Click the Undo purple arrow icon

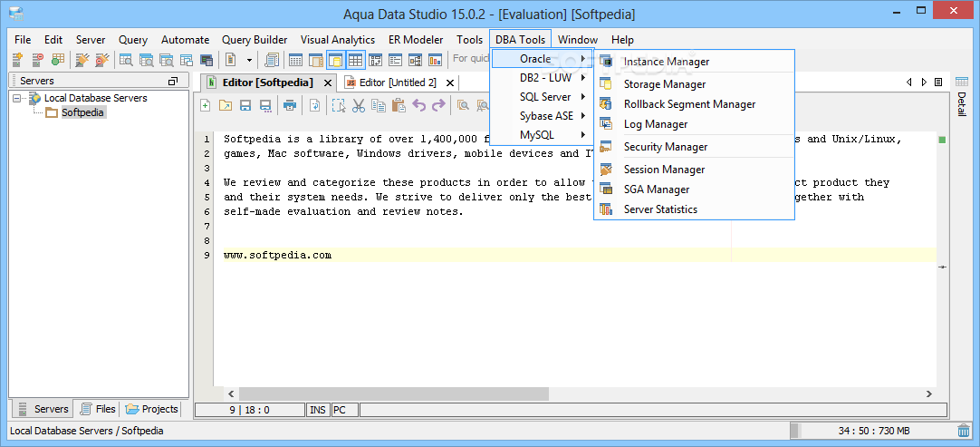pyautogui.click(x=418, y=105)
